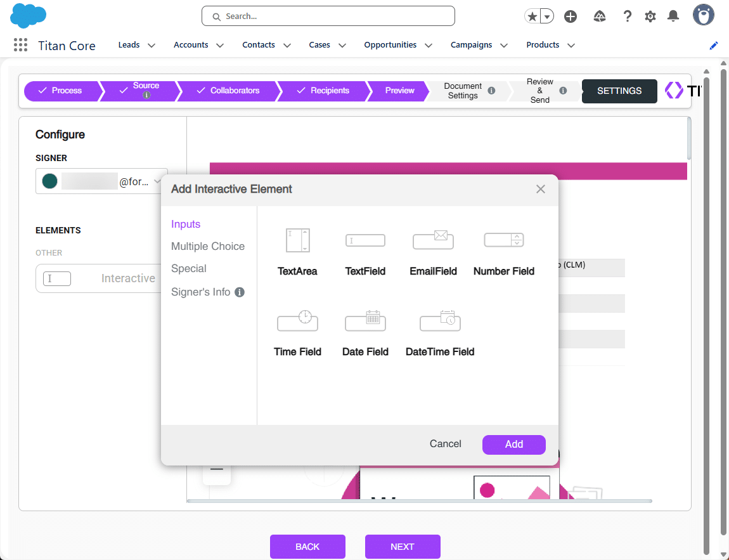Select the Date Field element

[x=365, y=322]
